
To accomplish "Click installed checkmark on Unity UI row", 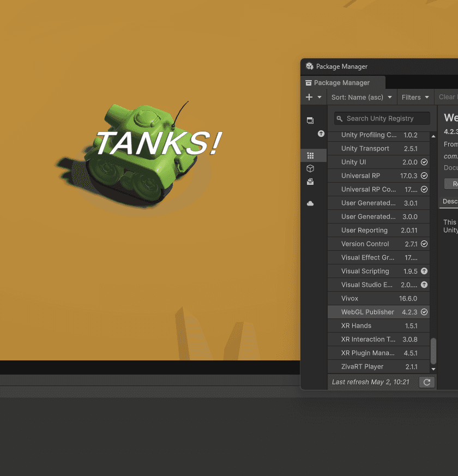I will pyautogui.click(x=424, y=162).
